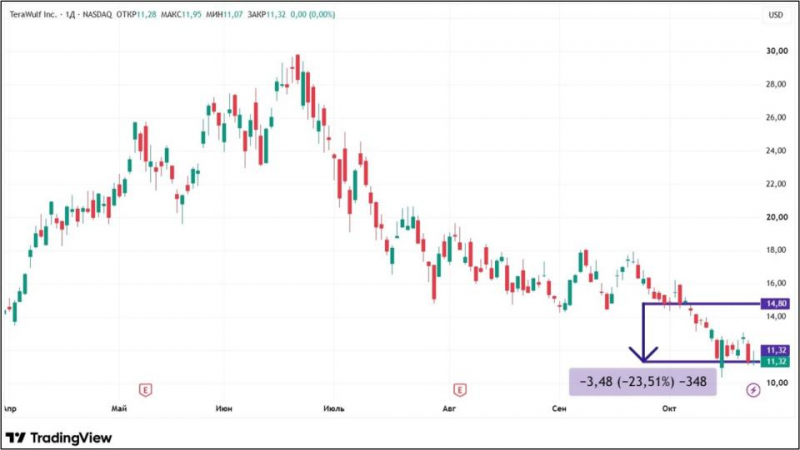800x450 pixels.
Task: Click the TradingView logo
Action: [59, 438]
